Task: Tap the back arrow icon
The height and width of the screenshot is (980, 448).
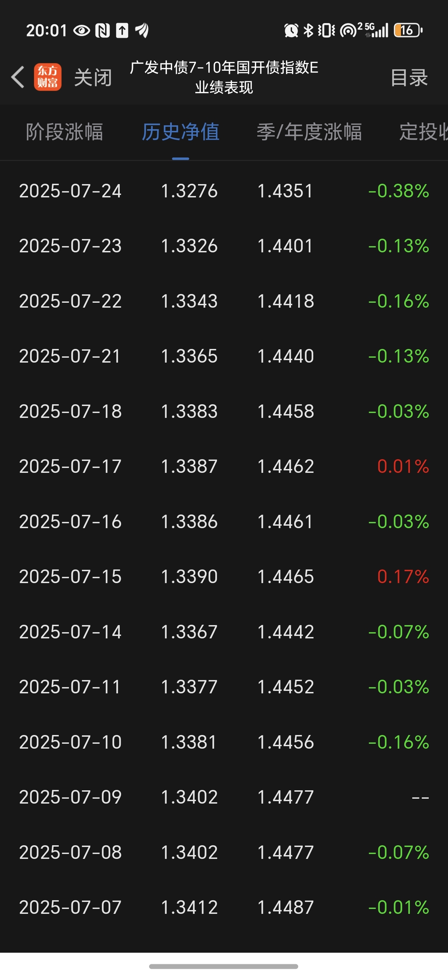Action: click(17, 77)
